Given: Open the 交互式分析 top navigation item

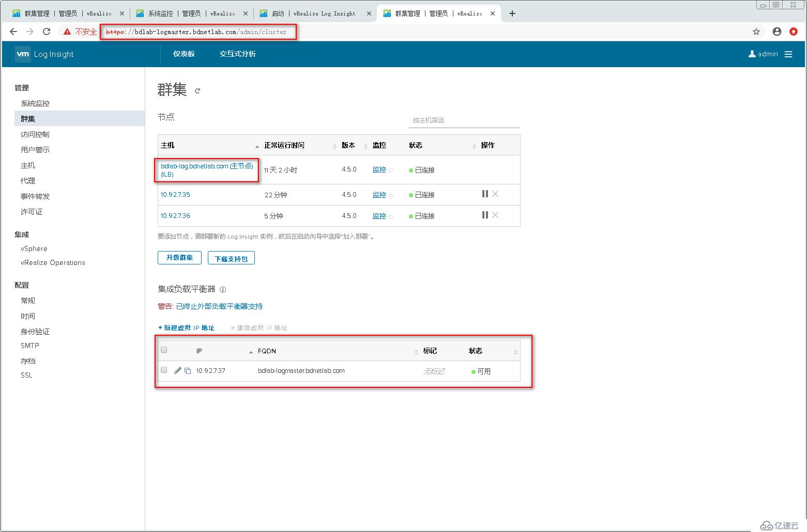Looking at the screenshot, I should coord(238,54).
